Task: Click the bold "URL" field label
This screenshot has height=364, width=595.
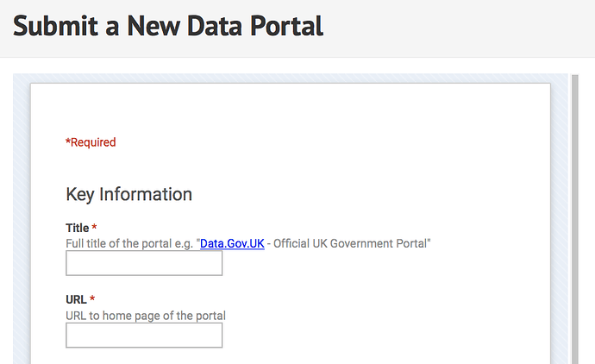Action: click(76, 300)
